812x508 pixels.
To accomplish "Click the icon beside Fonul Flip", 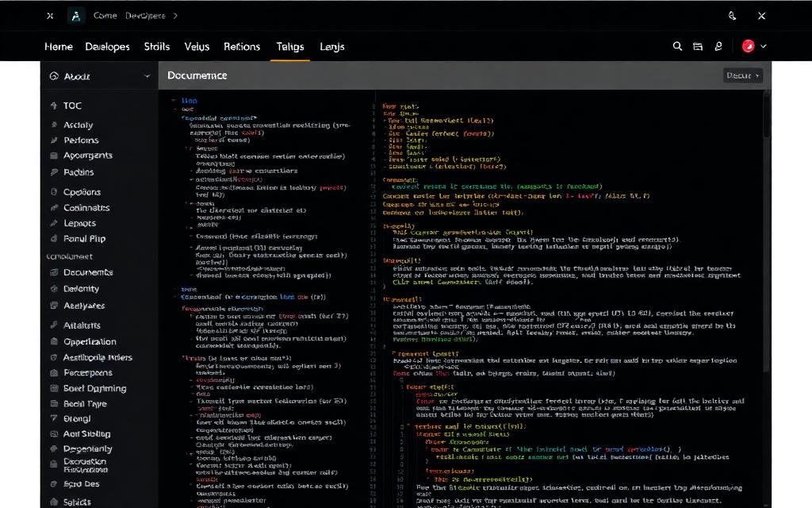I will [54, 239].
